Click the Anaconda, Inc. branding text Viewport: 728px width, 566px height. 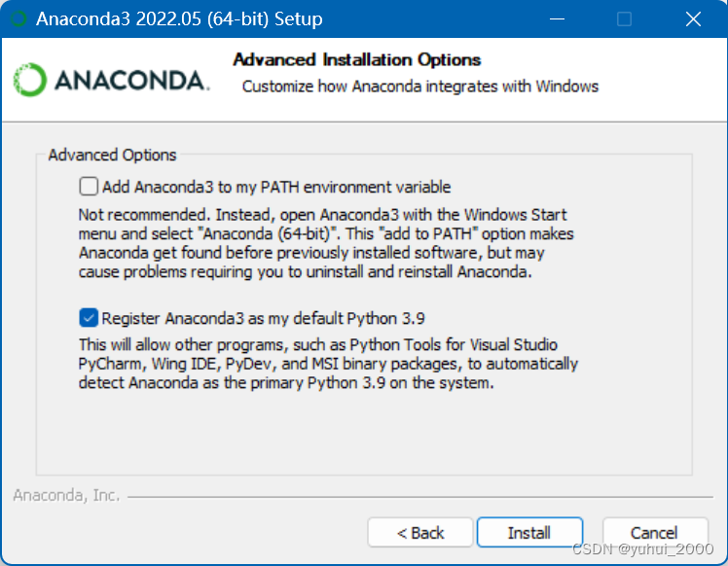click(66, 495)
